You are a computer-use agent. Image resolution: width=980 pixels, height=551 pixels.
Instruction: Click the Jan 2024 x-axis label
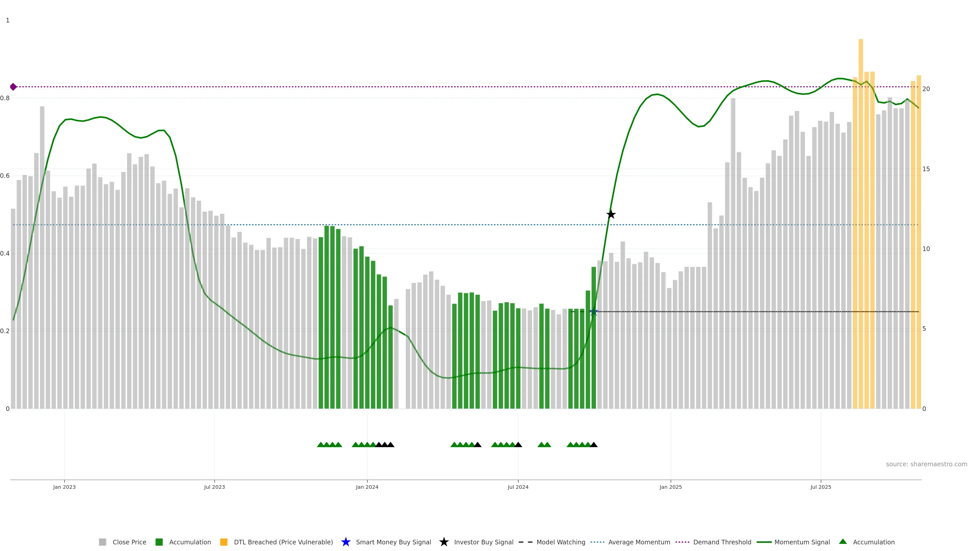(367, 487)
